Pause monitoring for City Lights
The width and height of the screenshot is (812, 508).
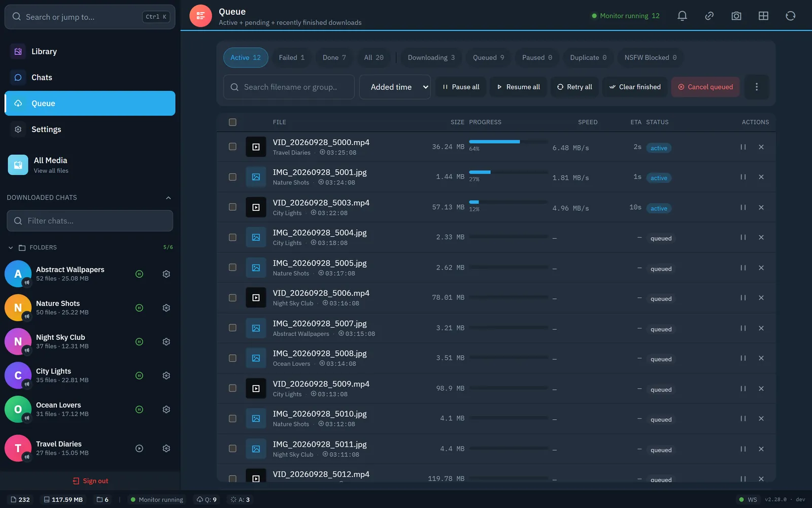[x=139, y=375]
